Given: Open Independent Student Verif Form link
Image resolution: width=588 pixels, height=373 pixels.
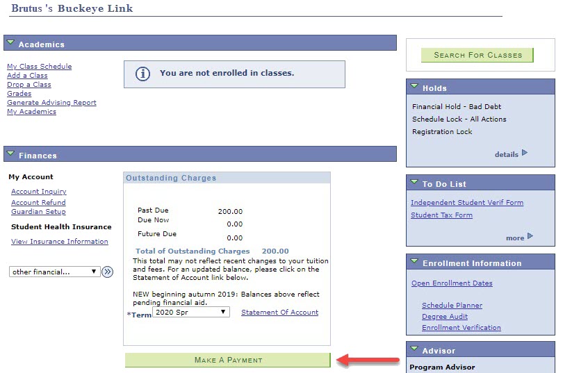Looking at the screenshot, I should [x=467, y=202].
